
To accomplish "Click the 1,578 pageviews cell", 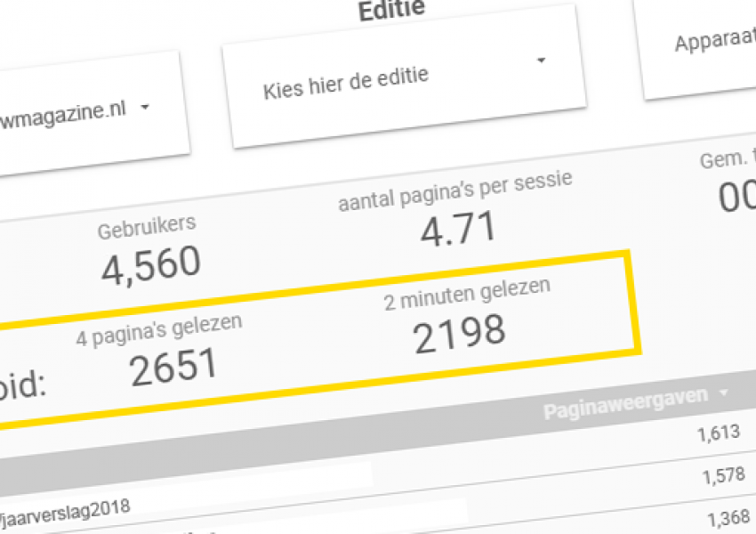I will click(723, 475).
